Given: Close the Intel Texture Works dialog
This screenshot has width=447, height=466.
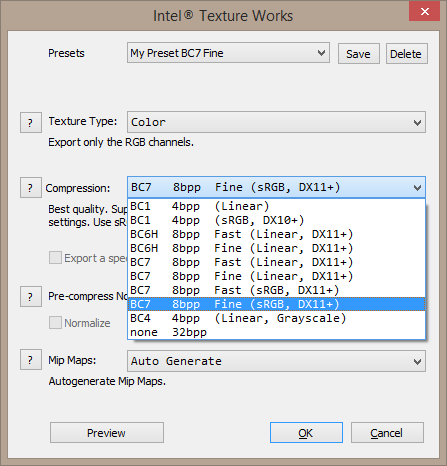Looking at the screenshot, I should click(x=424, y=12).
